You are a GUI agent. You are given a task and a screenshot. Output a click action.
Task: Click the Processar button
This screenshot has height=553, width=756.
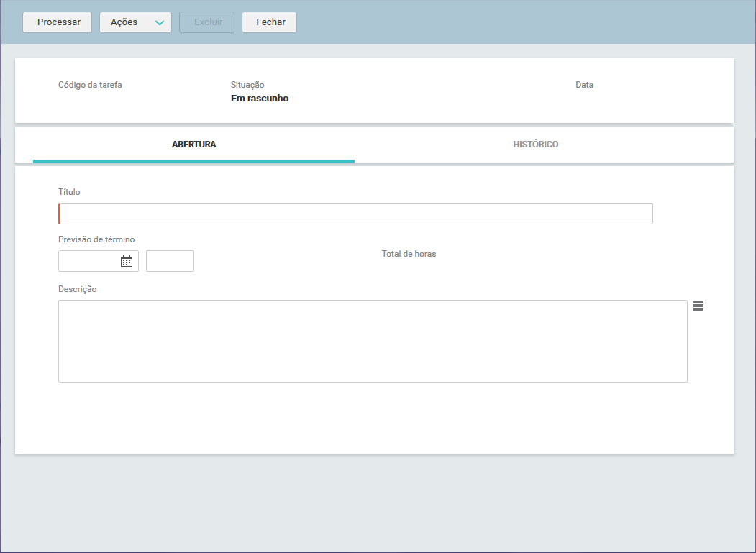tap(58, 22)
